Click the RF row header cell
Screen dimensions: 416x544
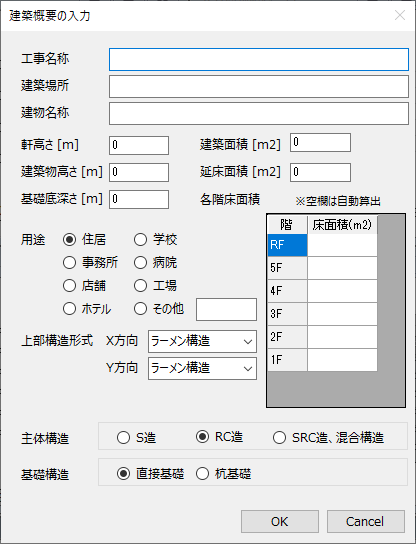[x=287, y=245]
